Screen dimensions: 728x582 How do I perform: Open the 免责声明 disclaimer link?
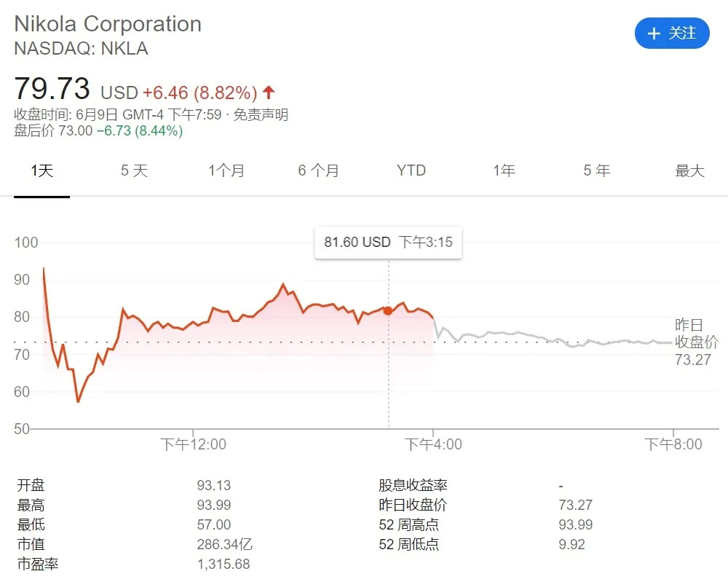tap(260, 114)
